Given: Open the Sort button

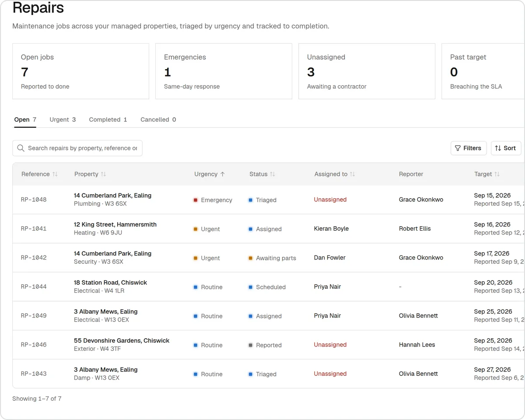Looking at the screenshot, I should (506, 148).
